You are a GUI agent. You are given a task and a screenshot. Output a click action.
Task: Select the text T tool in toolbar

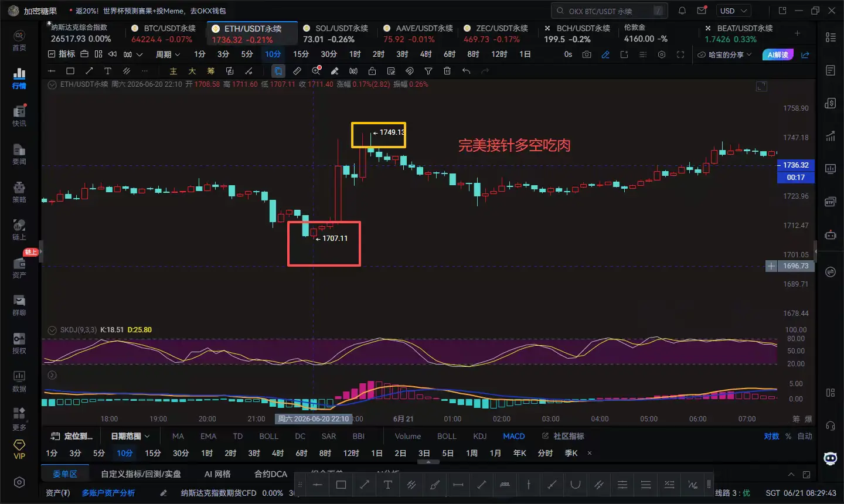coord(108,71)
